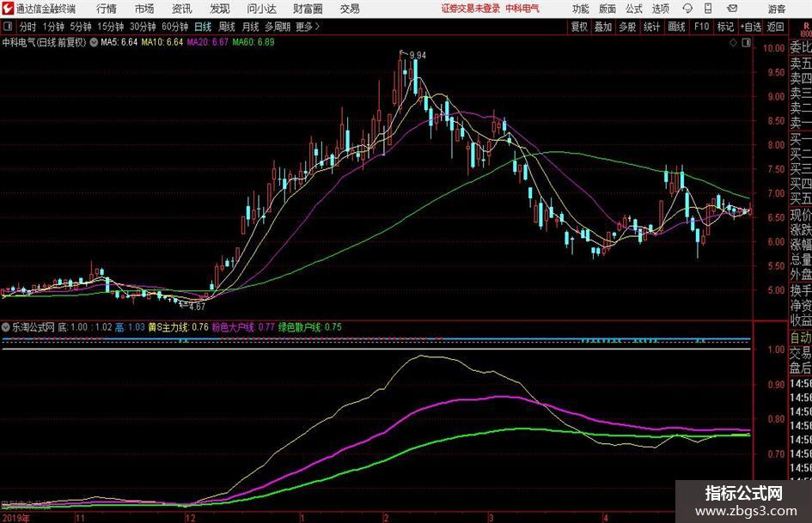The width and height of the screenshot is (812, 523).
Task: Switch to the 5分钟 period tab
Action: [x=81, y=27]
